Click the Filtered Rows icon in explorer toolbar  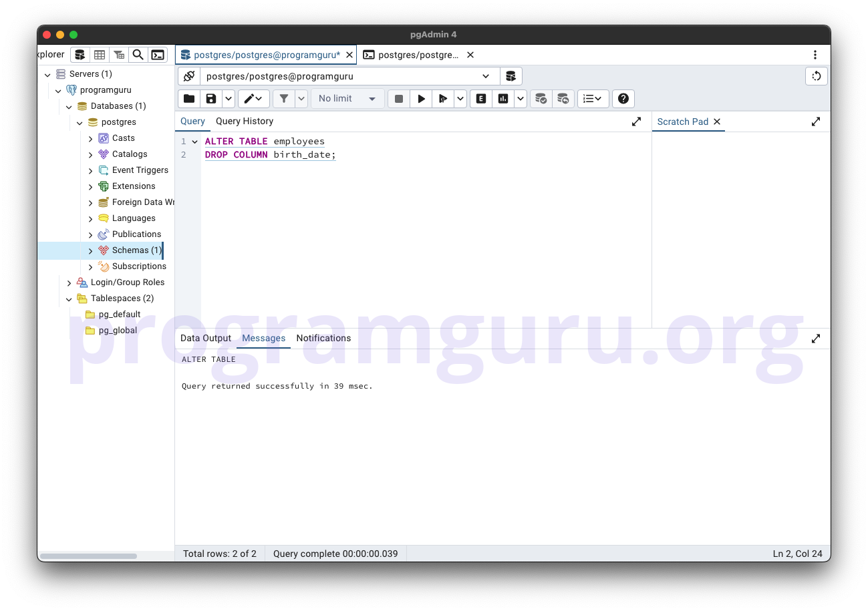[x=118, y=55]
